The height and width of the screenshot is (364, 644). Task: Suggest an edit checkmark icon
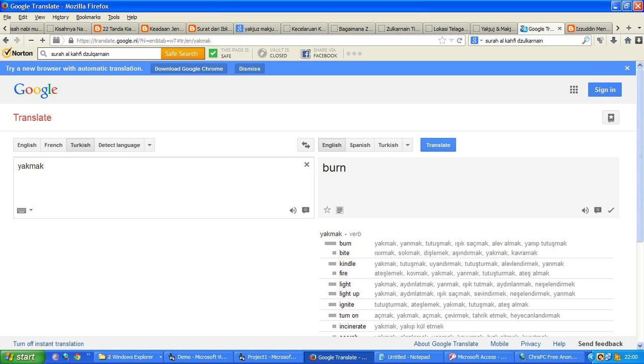click(x=611, y=210)
